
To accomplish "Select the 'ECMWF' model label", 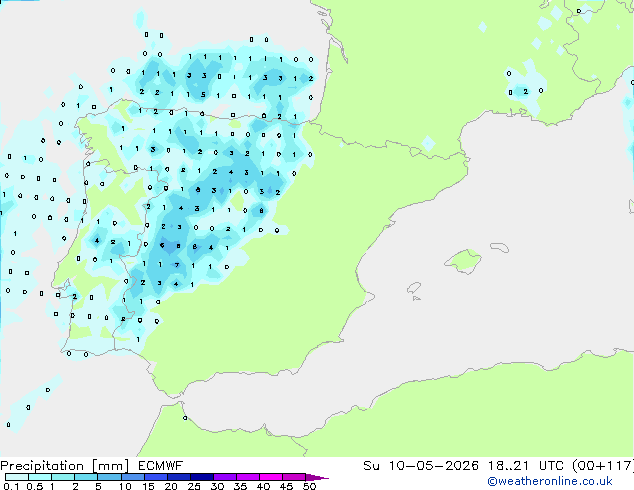I will tap(160, 466).
